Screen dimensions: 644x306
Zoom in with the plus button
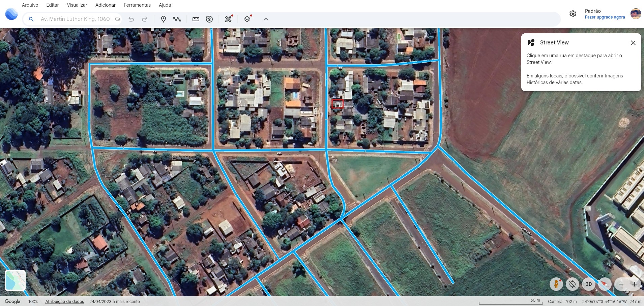635,284
